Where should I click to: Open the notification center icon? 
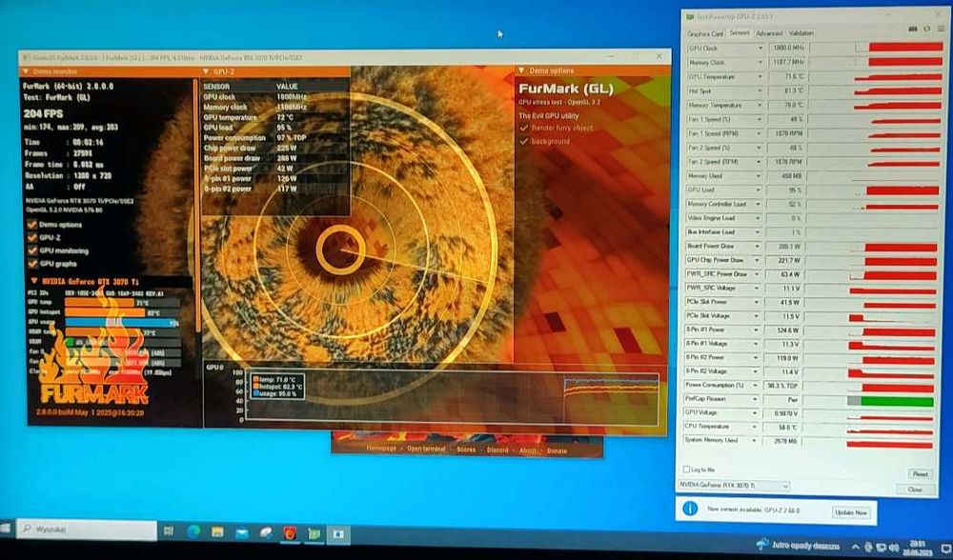(x=945, y=549)
